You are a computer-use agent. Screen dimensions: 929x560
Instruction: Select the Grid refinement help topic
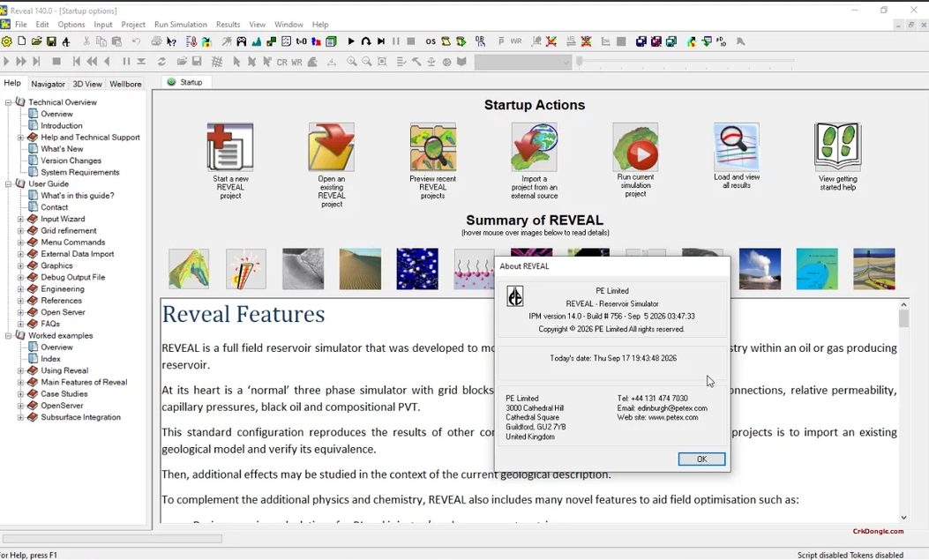coord(69,231)
